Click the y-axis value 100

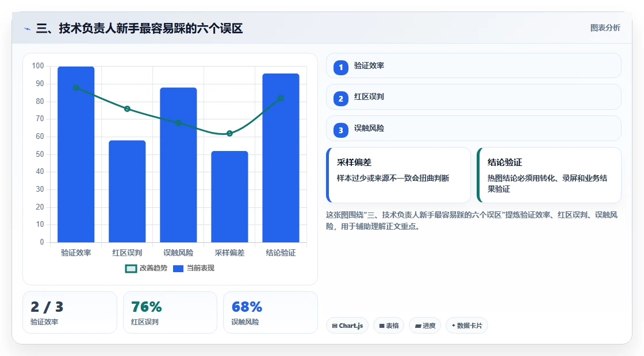pos(38,66)
